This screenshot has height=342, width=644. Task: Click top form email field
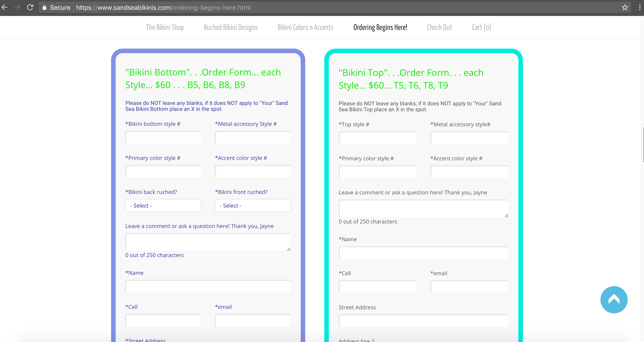click(469, 287)
